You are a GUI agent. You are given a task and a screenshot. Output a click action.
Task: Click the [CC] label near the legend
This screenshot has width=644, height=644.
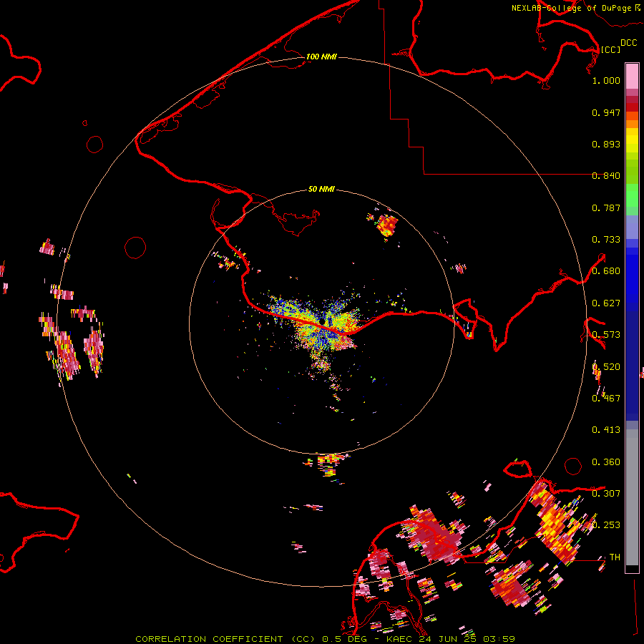tap(611, 49)
